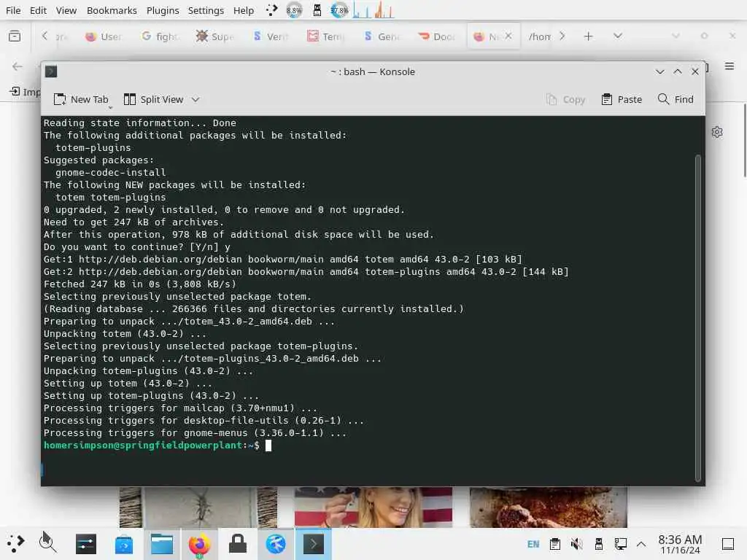Screen dimensions: 747x560
Task: Click the page settings gear icon
Action: coord(717,132)
